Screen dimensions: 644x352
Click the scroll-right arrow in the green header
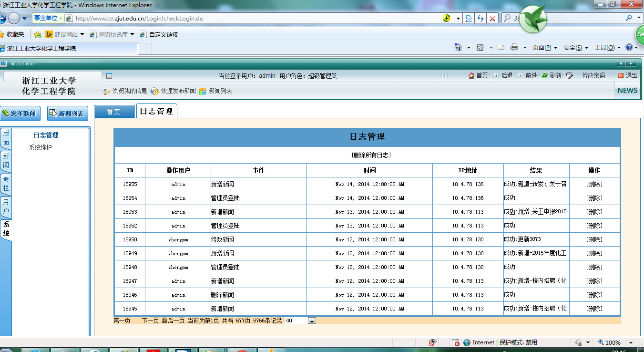tap(631, 64)
